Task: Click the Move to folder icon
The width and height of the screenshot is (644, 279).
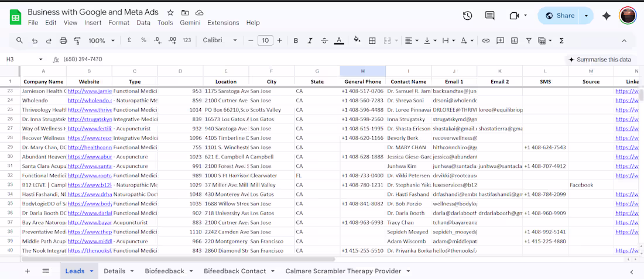Action: pyautogui.click(x=185, y=13)
